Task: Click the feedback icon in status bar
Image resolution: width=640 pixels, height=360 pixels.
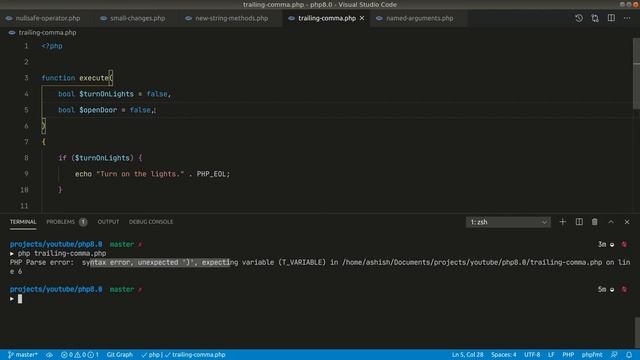Action: tap(614, 355)
